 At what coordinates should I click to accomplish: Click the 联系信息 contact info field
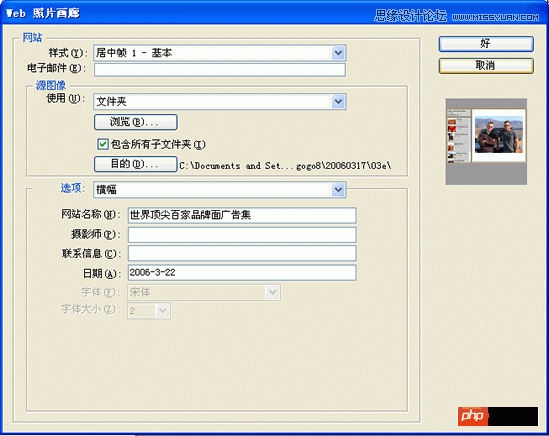242,253
